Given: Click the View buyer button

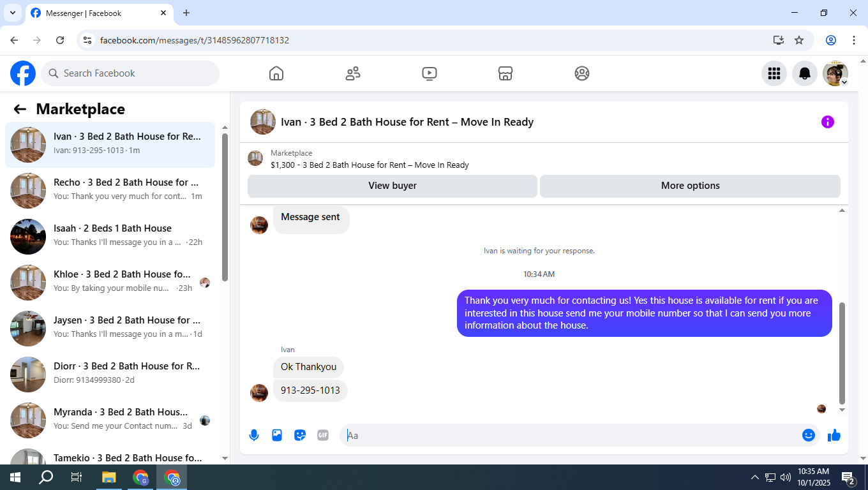Looking at the screenshot, I should click(x=393, y=186).
